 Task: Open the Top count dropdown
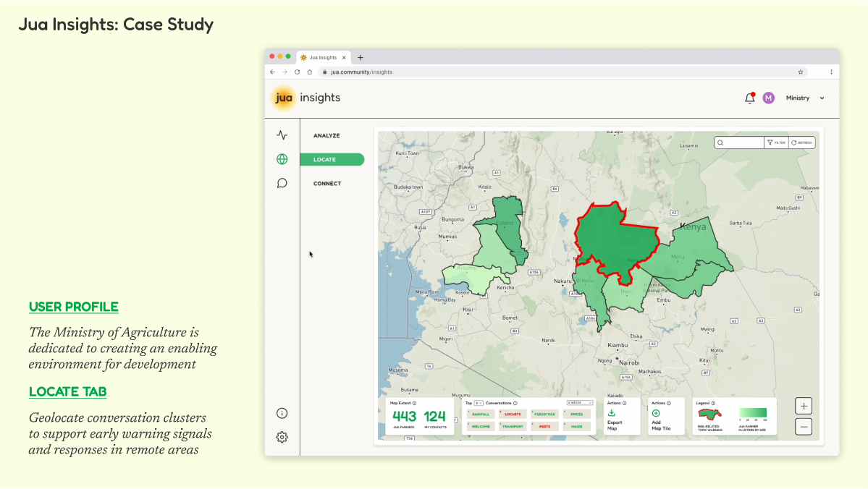479,403
